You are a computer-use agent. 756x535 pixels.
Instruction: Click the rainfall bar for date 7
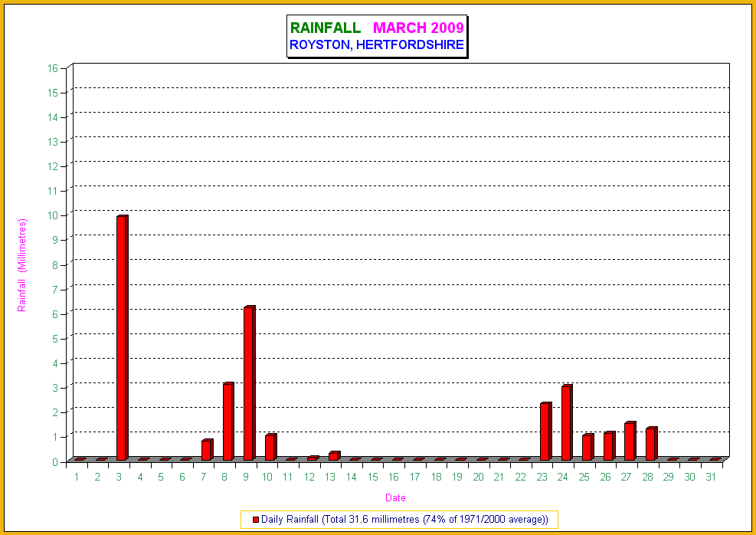click(207, 450)
